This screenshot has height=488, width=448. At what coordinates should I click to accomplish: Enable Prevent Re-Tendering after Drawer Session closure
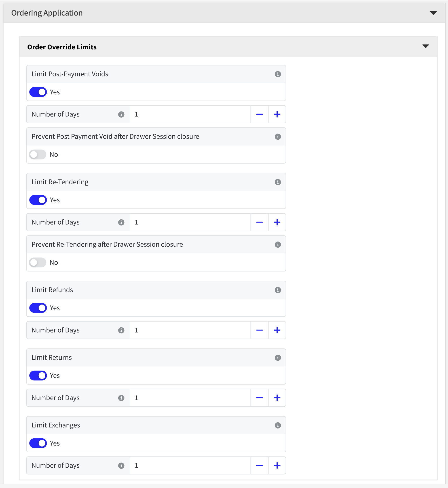(x=38, y=262)
